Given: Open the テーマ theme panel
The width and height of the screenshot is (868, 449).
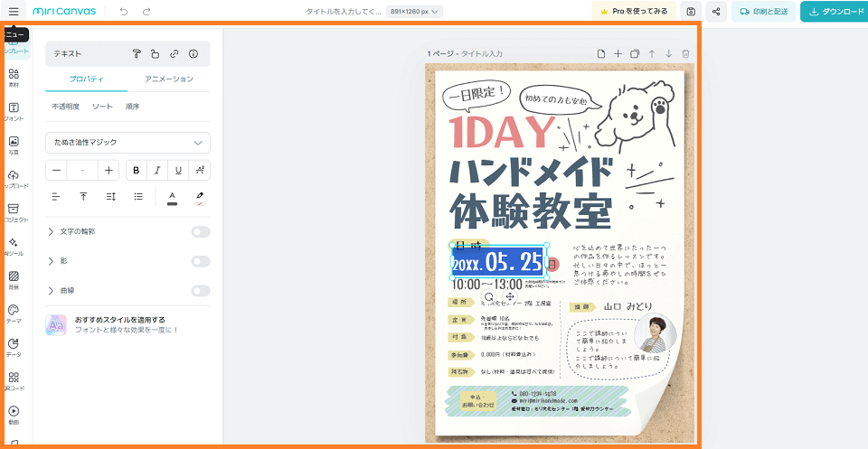Looking at the screenshot, I should pyautogui.click(x=14, y=314).
